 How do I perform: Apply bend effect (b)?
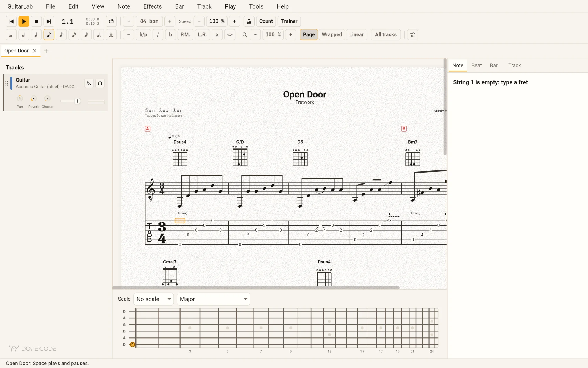pyautogui.click(x=171, y=35)
